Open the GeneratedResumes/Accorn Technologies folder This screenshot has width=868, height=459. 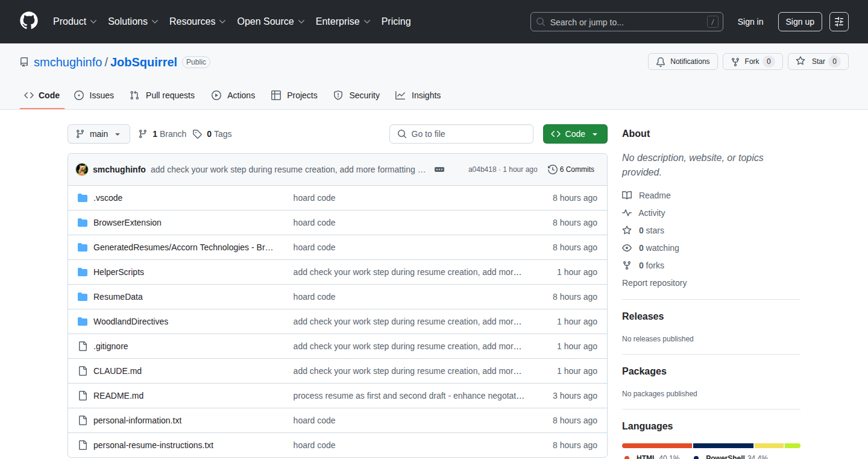click(183, 247)
